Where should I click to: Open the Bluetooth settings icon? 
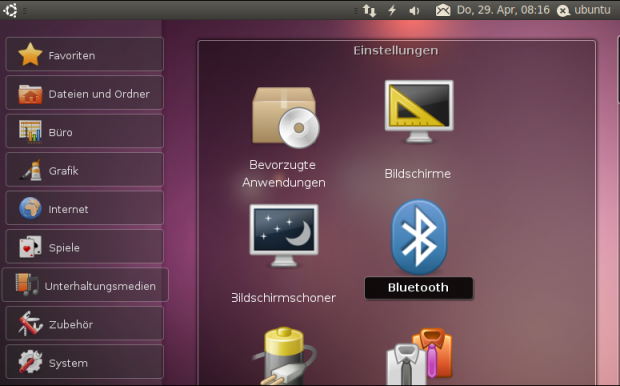[x=419, y=237]
